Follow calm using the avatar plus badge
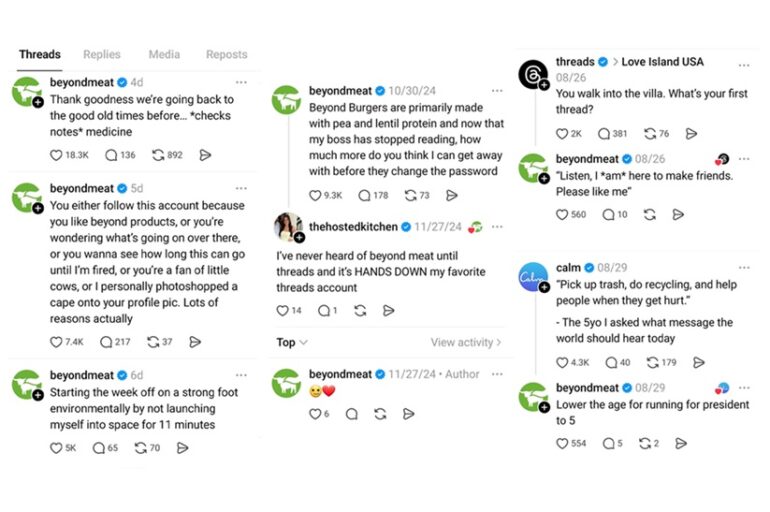The image size is (770, 512). click(544, 288)
